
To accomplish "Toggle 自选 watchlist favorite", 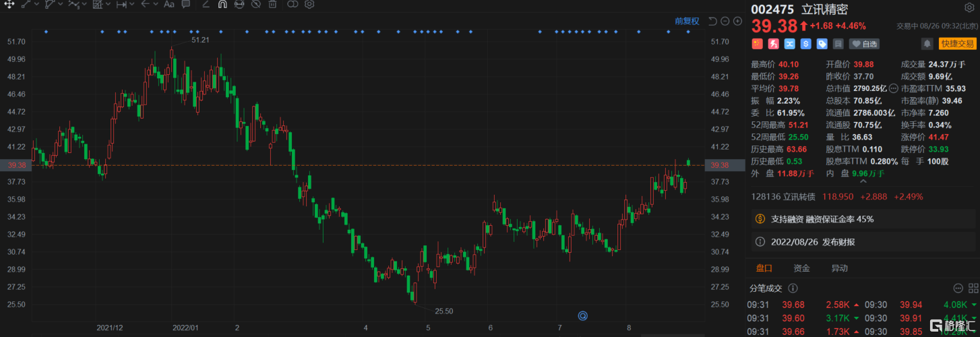I will 864,44.
